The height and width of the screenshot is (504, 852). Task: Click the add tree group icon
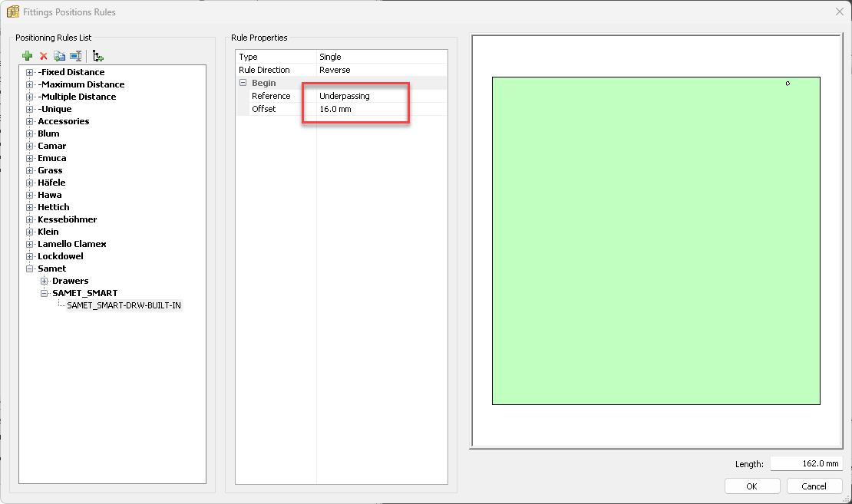[x=98, y=56]
